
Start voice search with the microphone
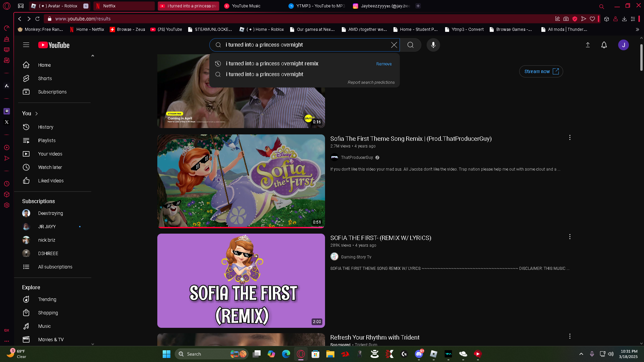tap(433, 45)
